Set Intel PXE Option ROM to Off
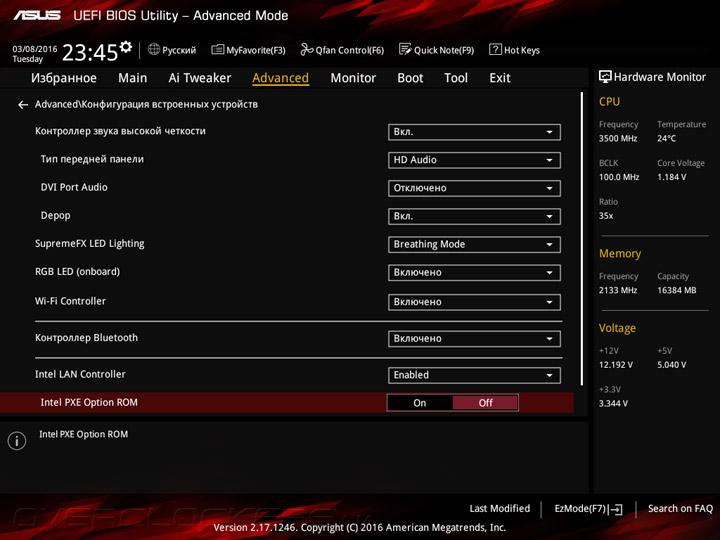The width and height of the screenshot is (720, 540). pos(485,403)
